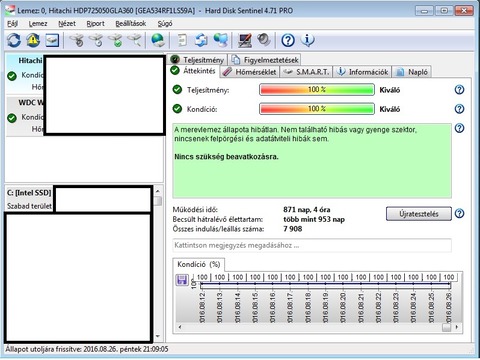Select the Áttekintés tab
Image resolution: width=480 pixels, height=360 pixels.
click(193, 71)
